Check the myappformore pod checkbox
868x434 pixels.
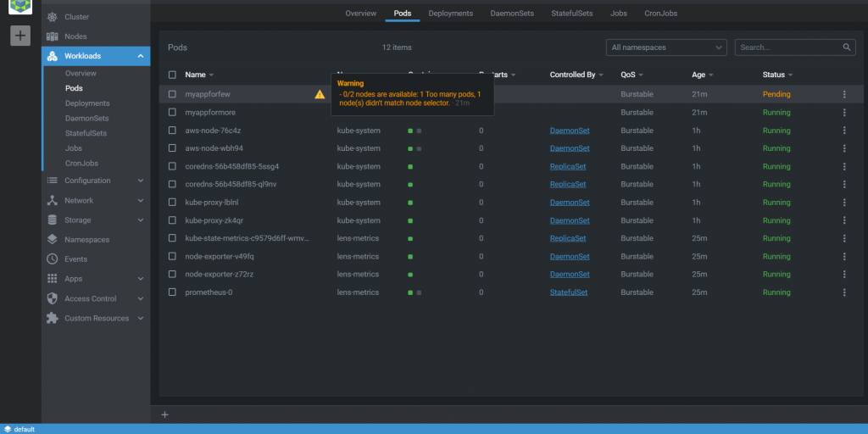[172, 113]
